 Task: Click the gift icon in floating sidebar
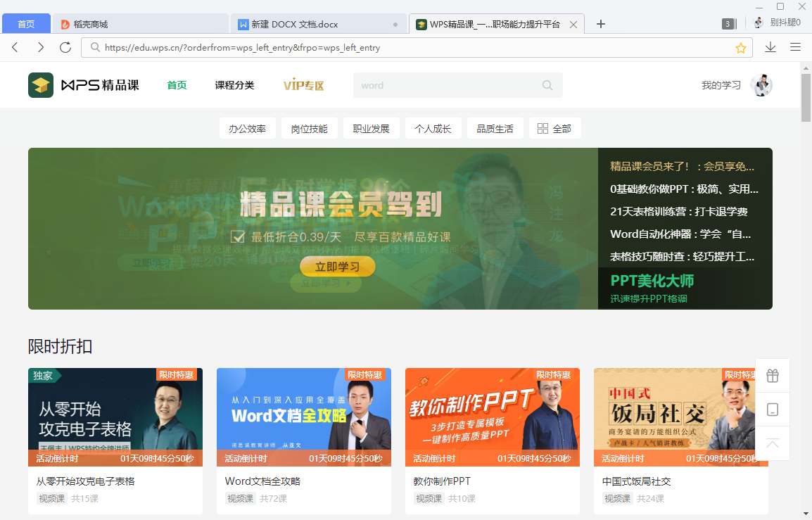coord(773,376)
